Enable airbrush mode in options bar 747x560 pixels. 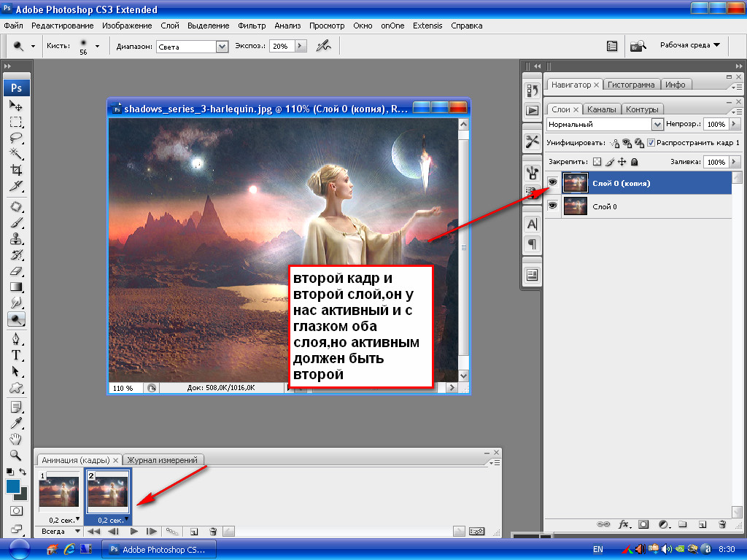[x=323, y=46]
